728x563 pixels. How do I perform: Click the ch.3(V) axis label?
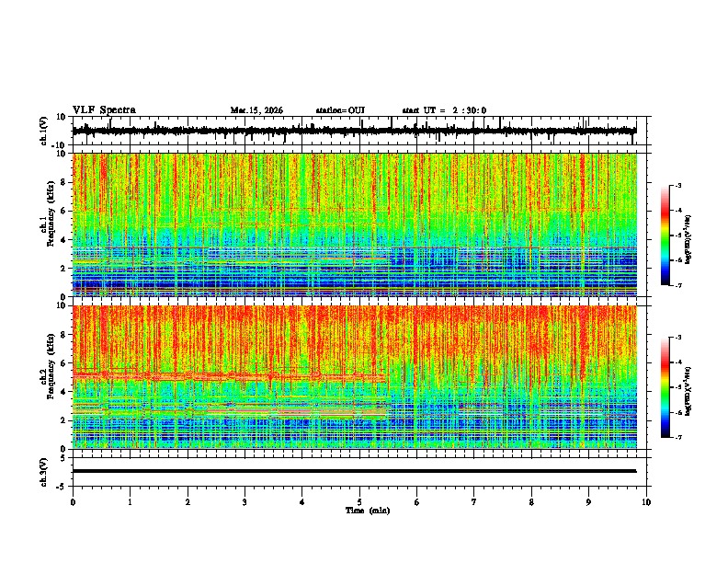click(x=43, y=472)
